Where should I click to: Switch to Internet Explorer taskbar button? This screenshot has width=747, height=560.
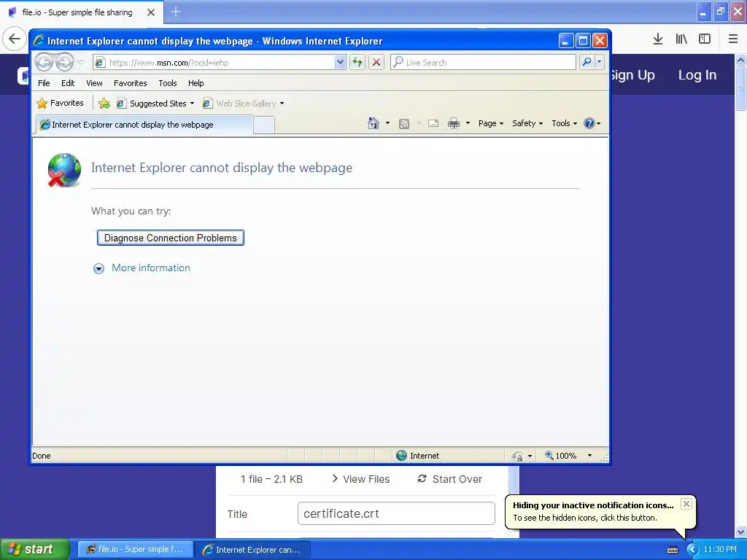(x=252, y=550)
